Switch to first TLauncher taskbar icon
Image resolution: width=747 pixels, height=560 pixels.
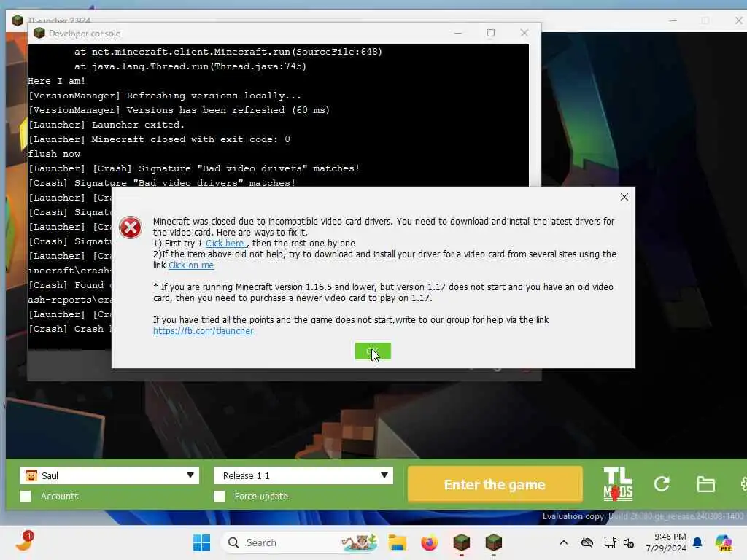tap(461, 542)
